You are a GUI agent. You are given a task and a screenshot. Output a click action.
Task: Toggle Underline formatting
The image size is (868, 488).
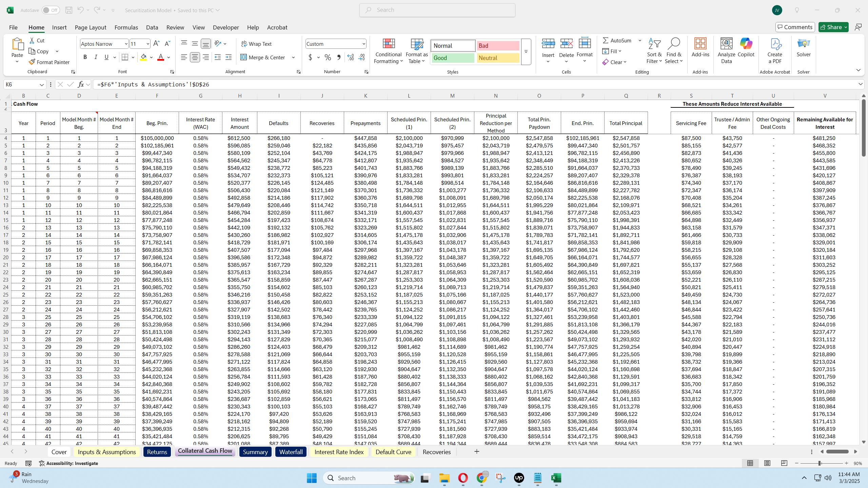coord(107,57)
